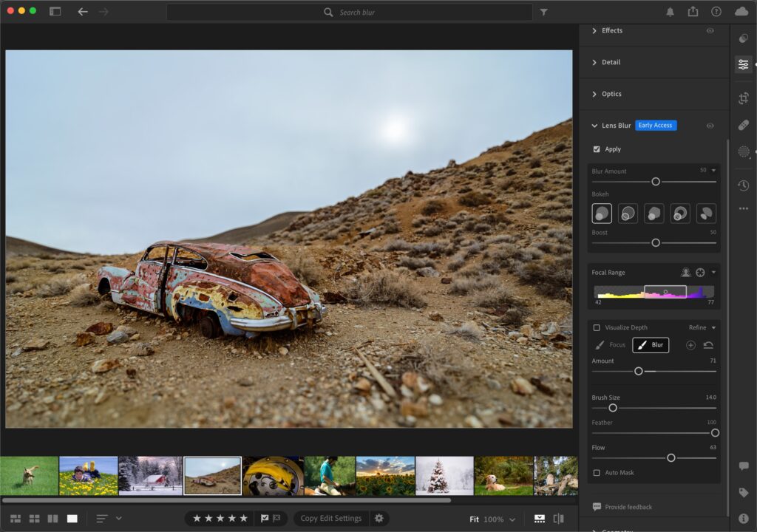Click the Brush Size slider handle

click(613, 408)
